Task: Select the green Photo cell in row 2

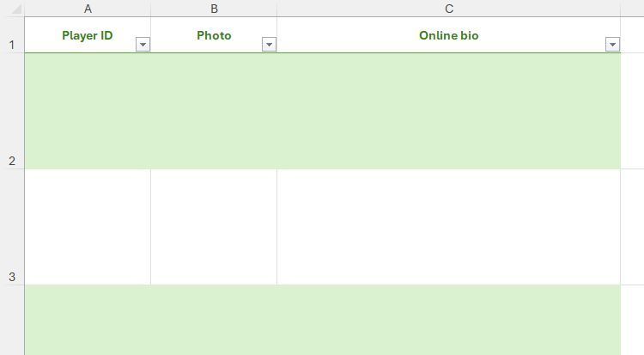Action: tap(214, 111)
